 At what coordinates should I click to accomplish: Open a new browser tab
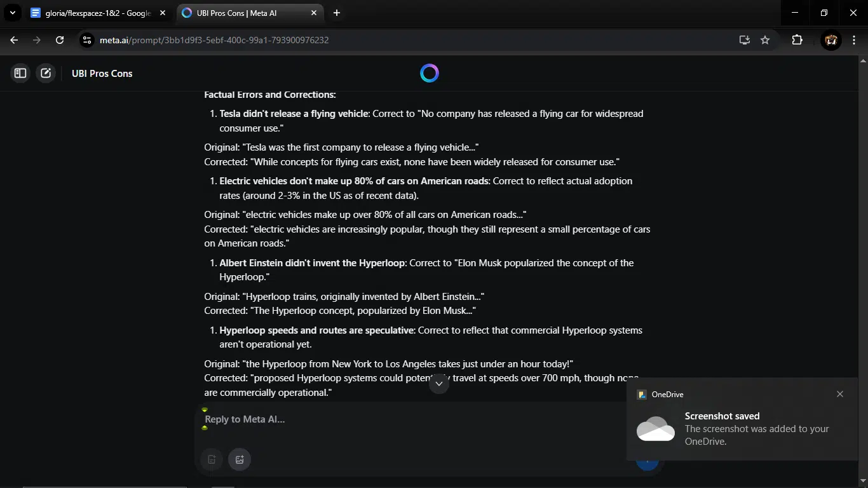click(x=337, y=13)
